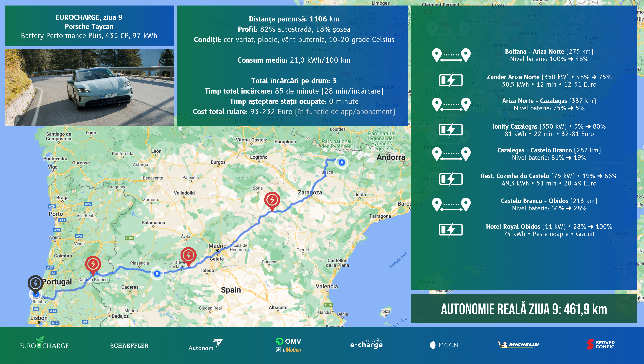Click the MOON sponsor logo
The width and height of the screenshot is (644, 364).
444,345
